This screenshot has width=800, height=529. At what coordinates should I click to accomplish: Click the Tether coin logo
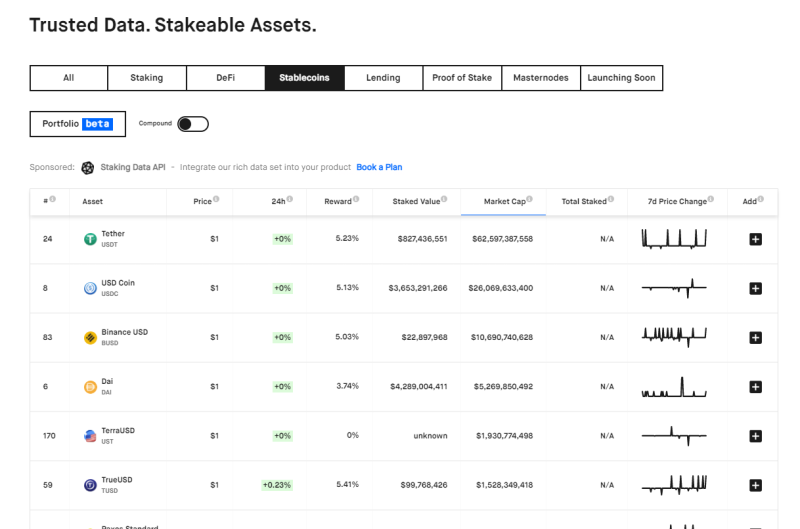pyautogui.click(x=90, y=239)
